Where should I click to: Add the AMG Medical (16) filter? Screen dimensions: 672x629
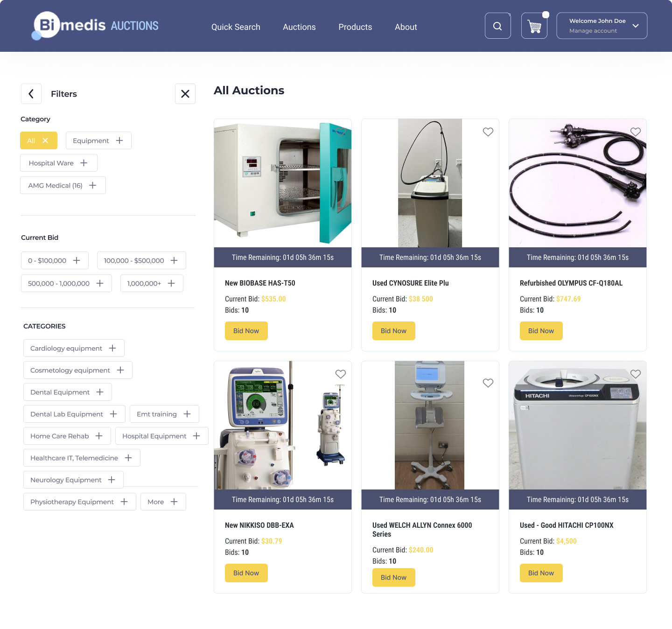pos(63,185)
